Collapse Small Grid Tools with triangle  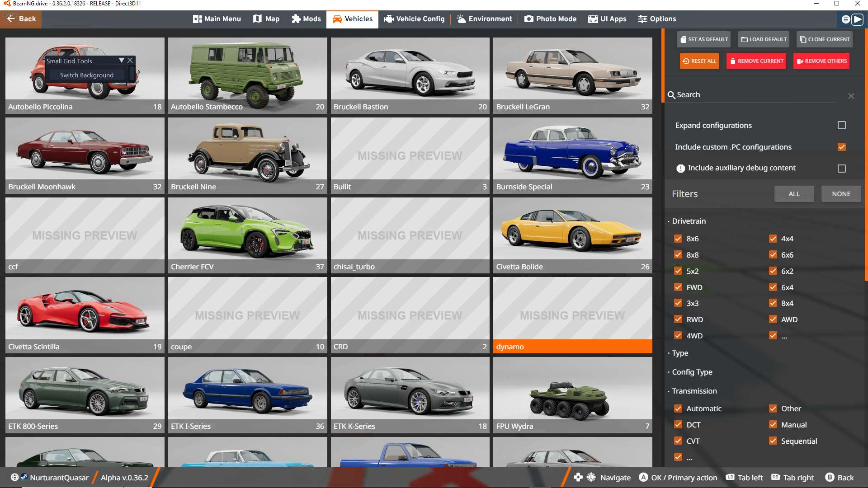coord(121,61)
